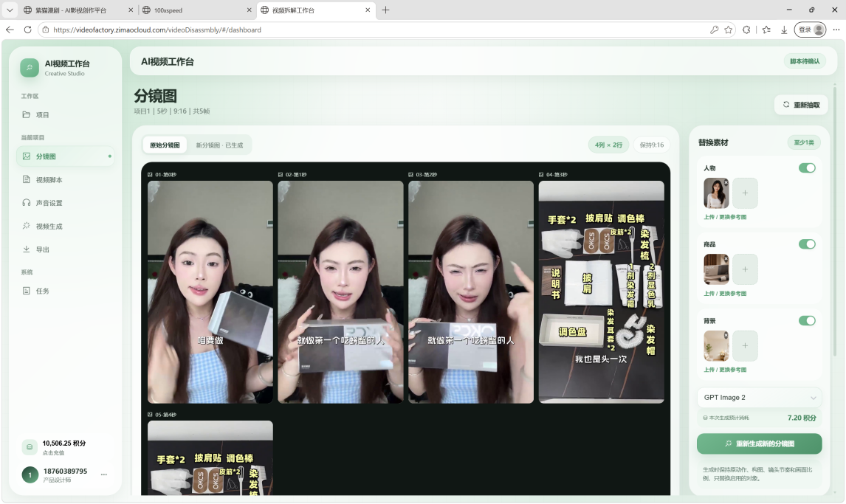The height and width of the screenshot is (504, 846).
Task: Click 上传 / 更换参考图 under 人物
Action: click(725, 217)
